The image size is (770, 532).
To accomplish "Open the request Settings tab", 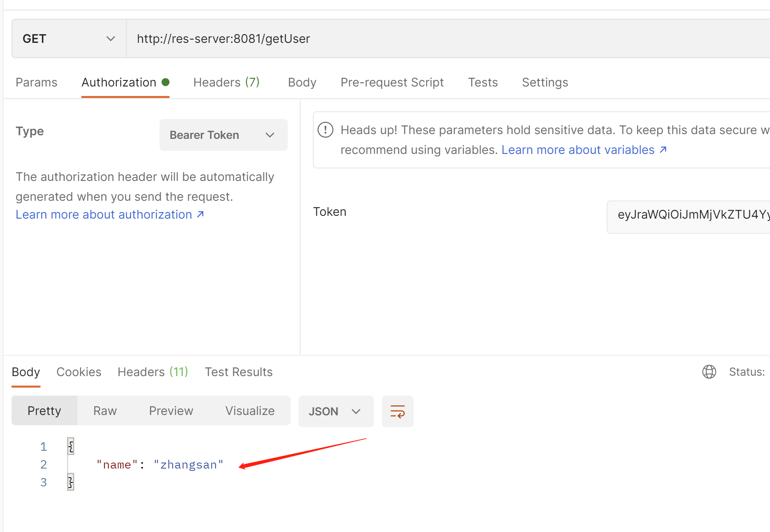I will (545, 83).
